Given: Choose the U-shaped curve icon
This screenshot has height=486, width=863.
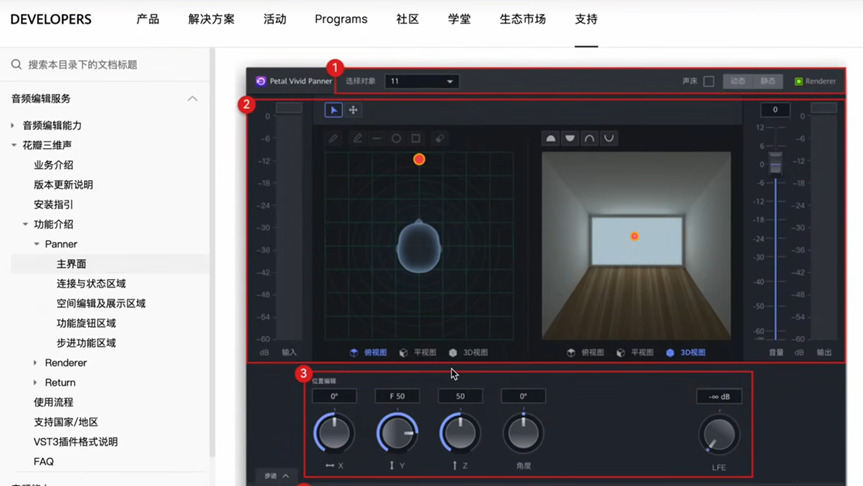Looking at the screenshot, I should (x=609, y=138).
